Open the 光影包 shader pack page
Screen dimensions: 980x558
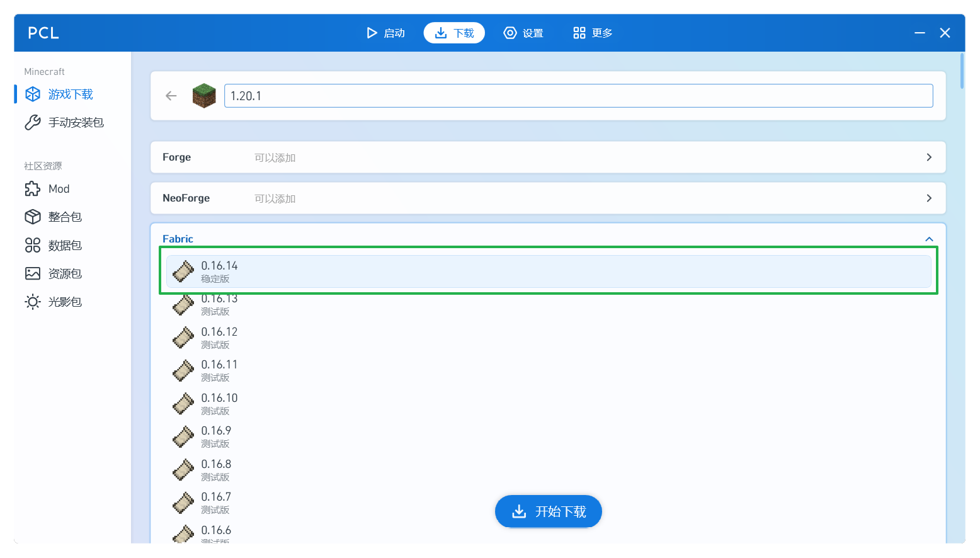[x=72, y=302]
